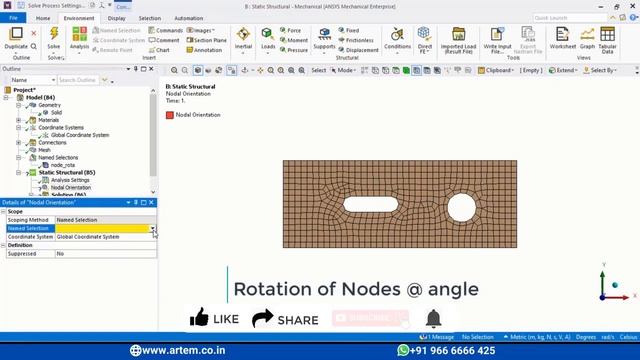This screenshot has width=640, height=360.
Task: Collapse the Model (B4) tree node
Action: coord(6,98)
